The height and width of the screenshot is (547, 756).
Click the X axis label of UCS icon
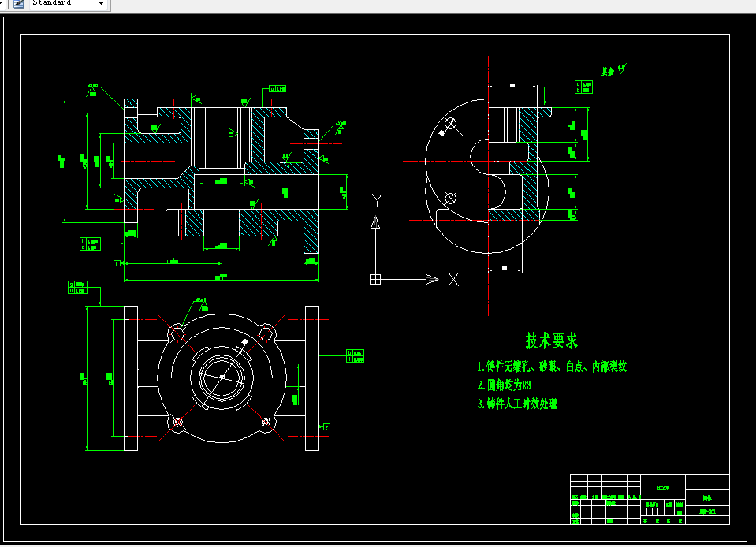click(454, 280)
